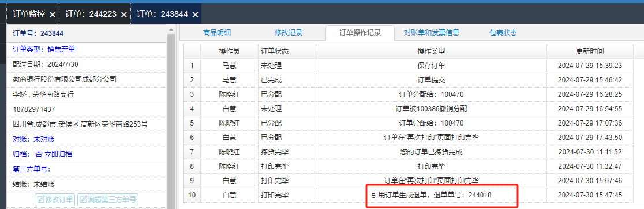Sort by the 更新时间 column header
This screenshot has width=644, height=209.
[x=590, y=51]
